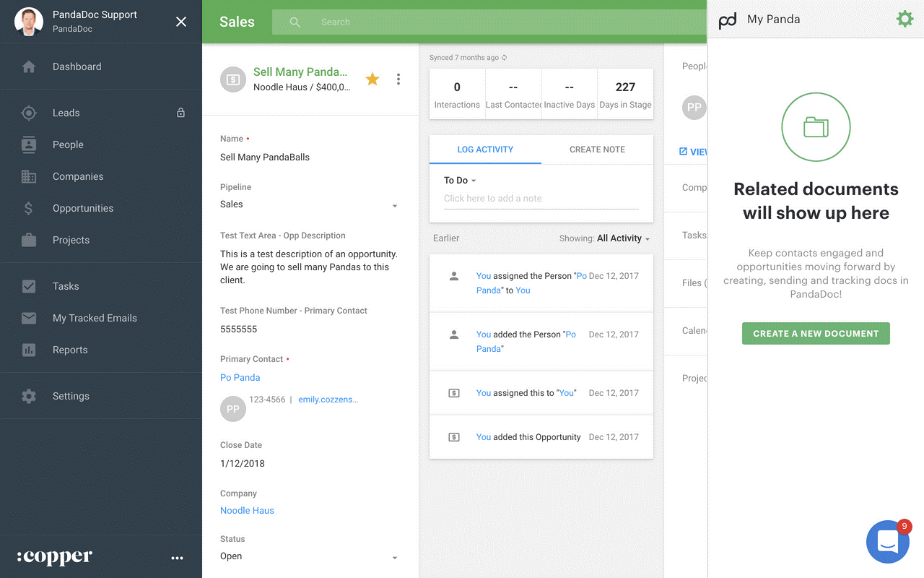Switch to the LOG ACTIVITY tab
Image resolution: width=924 pixels, height=578 pixels.
click(484, 150)
